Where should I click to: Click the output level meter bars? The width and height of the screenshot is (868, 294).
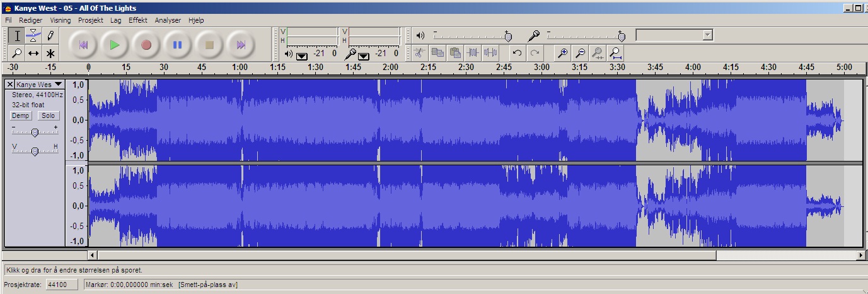click(x=312, y=36)
